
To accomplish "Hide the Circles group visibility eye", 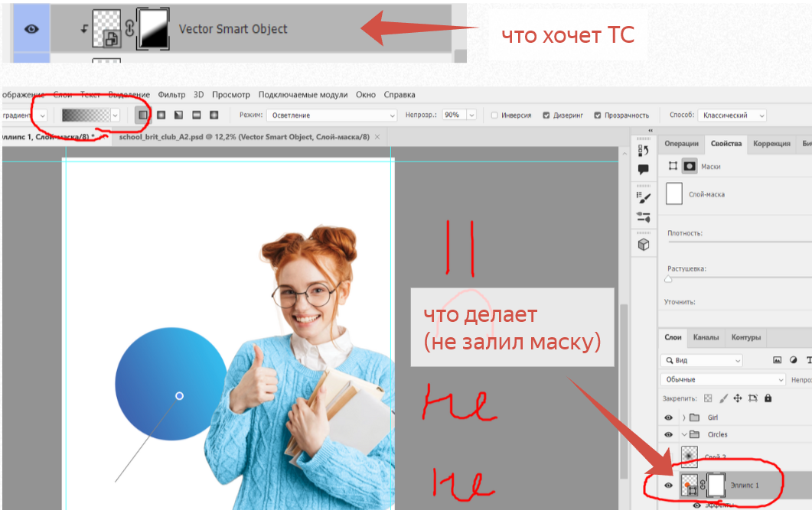I will (669, 434).
